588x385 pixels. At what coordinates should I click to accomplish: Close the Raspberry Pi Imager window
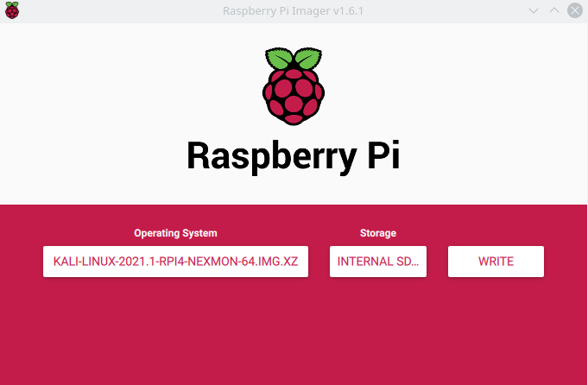click(x=574, y=11)
